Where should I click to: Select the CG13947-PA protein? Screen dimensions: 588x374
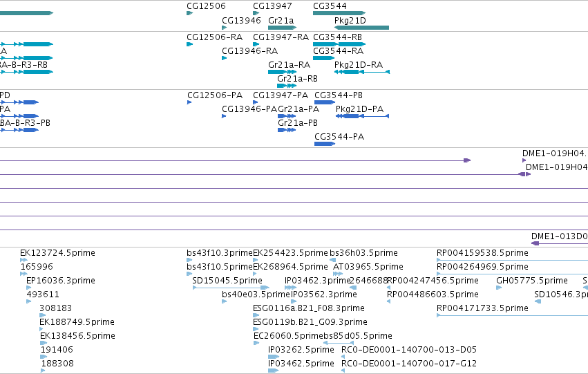pos(281,95)
